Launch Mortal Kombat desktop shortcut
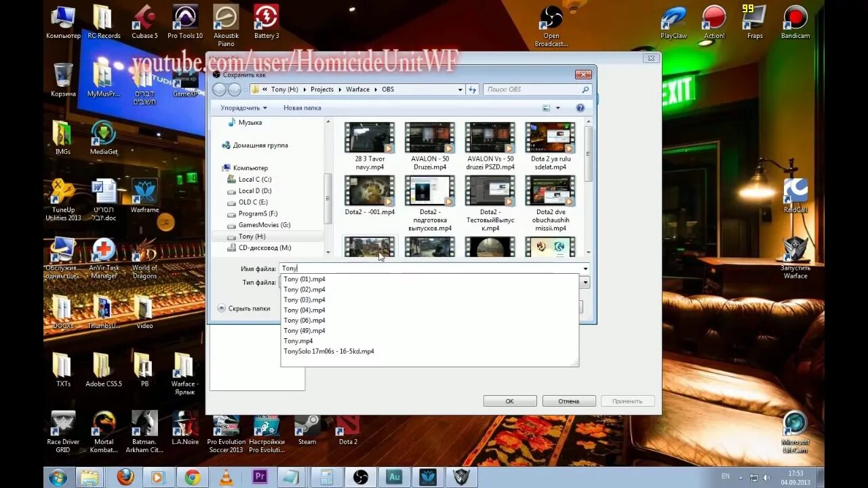The image size is (868, 488). 104,432
